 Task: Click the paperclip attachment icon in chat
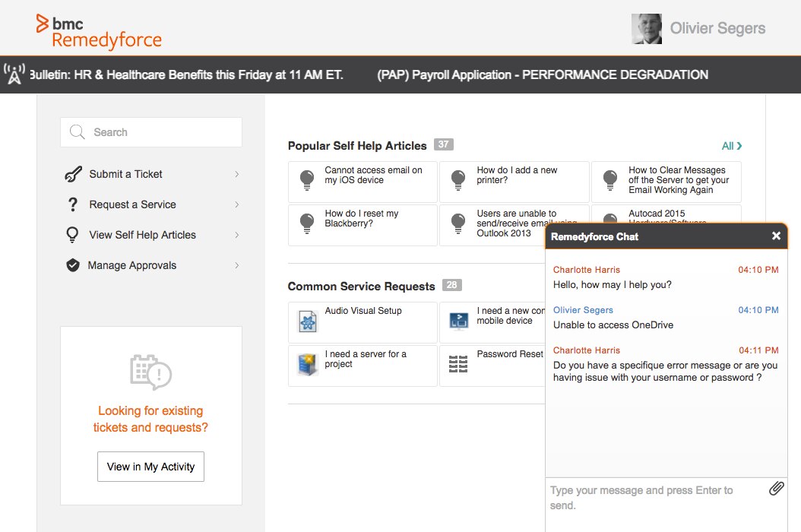[777, 489]
